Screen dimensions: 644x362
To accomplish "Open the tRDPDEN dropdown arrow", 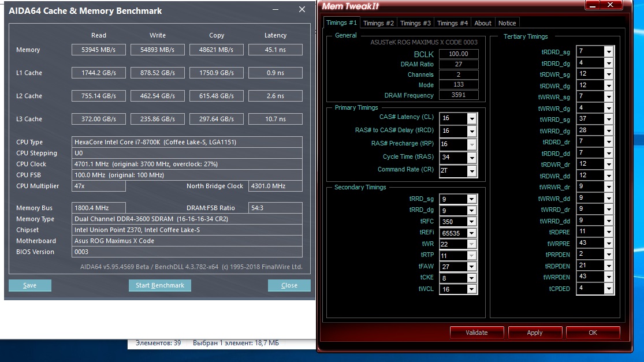I will (x=609, y=266).
